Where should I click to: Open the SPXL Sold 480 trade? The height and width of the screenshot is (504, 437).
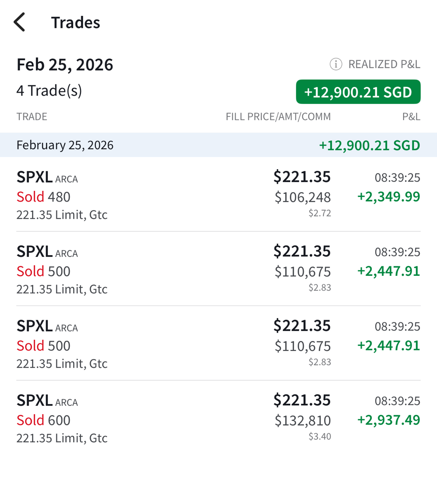coord(218,195)
